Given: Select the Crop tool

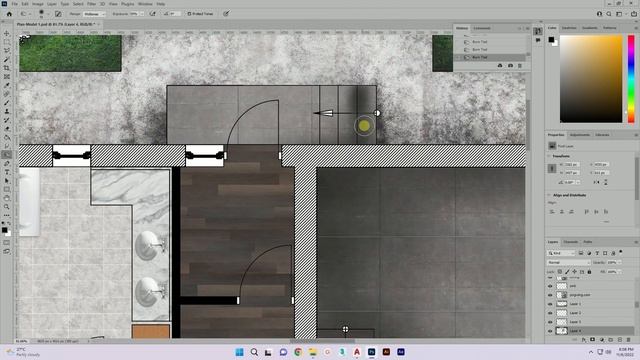Looking at the screenshot, I should (x=7, y=68).
